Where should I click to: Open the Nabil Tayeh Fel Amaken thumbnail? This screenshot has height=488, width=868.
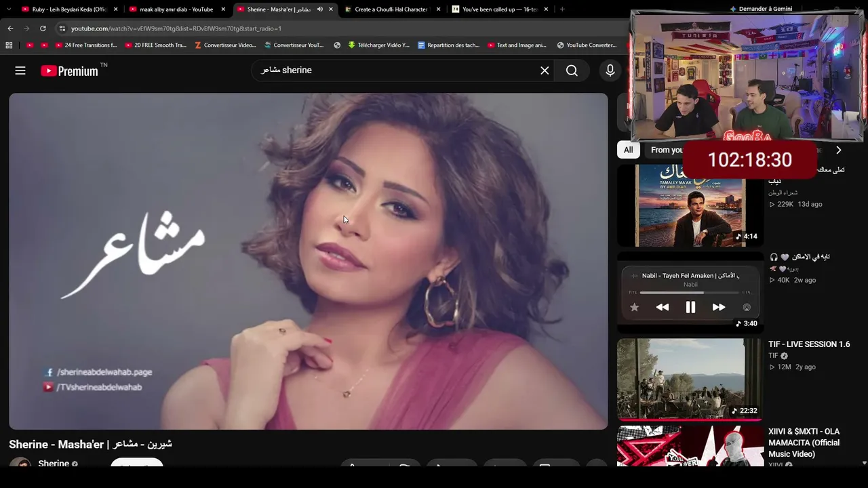[x=690, y=293]
